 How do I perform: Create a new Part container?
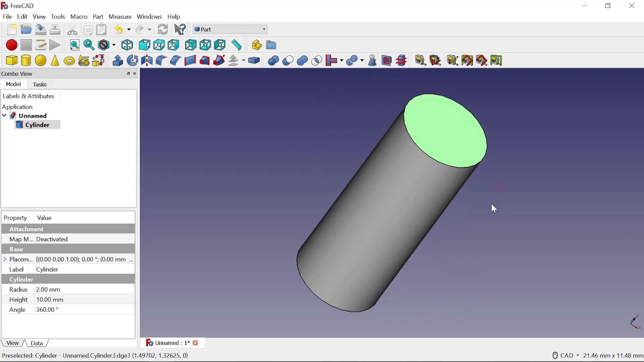point(257,45)
